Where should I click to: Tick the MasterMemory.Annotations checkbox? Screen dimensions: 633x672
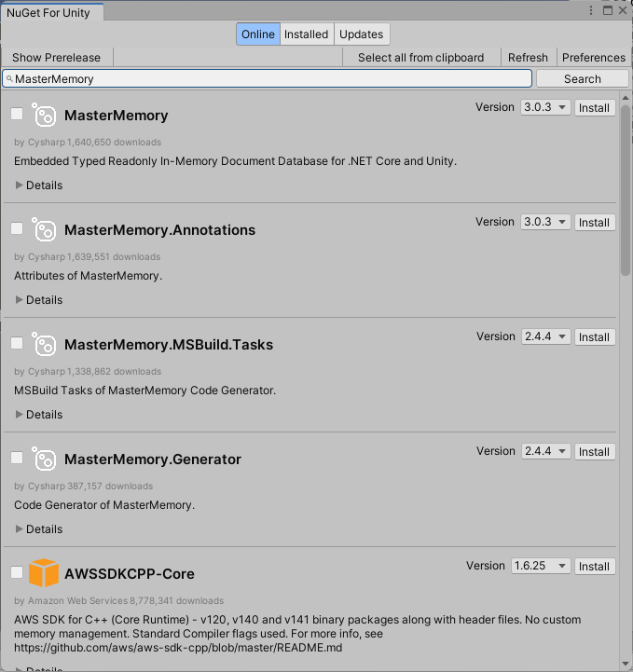tap(17, 228)
